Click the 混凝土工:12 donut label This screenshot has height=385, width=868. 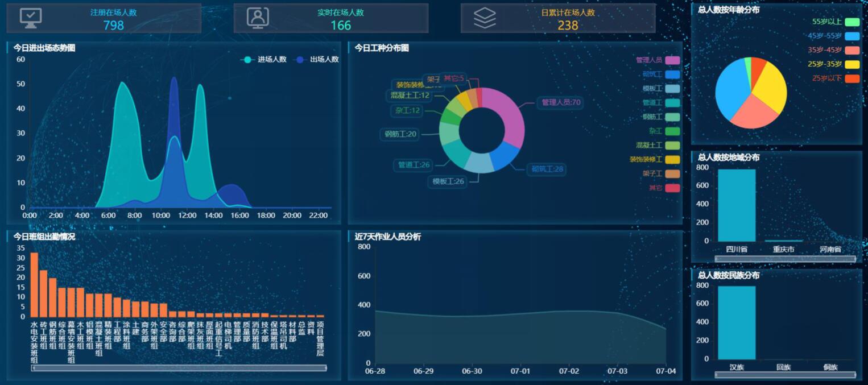[410, 96]
